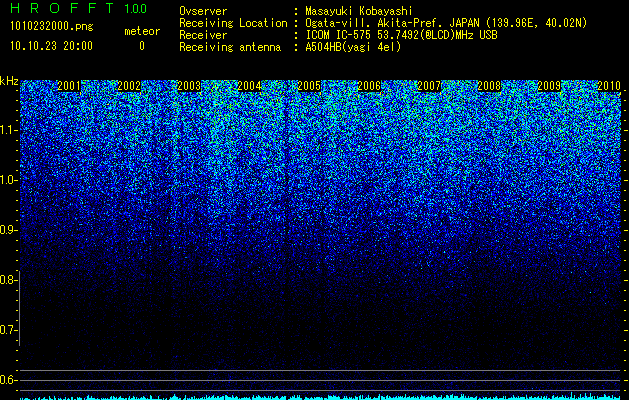Screen dimensions: 629x400
Task: Click the cyan signal level graph at bottom
Action: point(320,397)
